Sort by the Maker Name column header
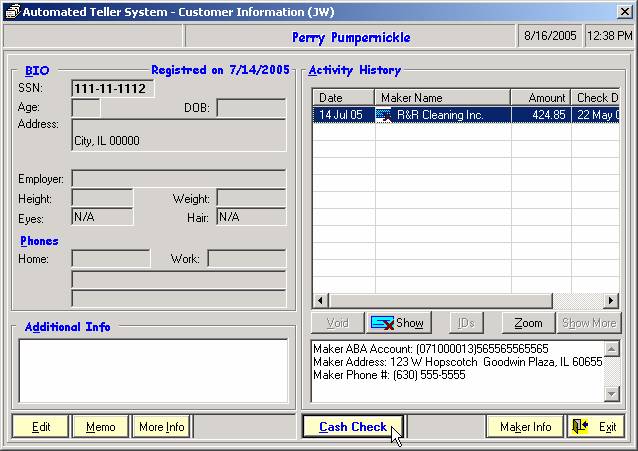This screenshot has width=638, height=451. [442, 98]
